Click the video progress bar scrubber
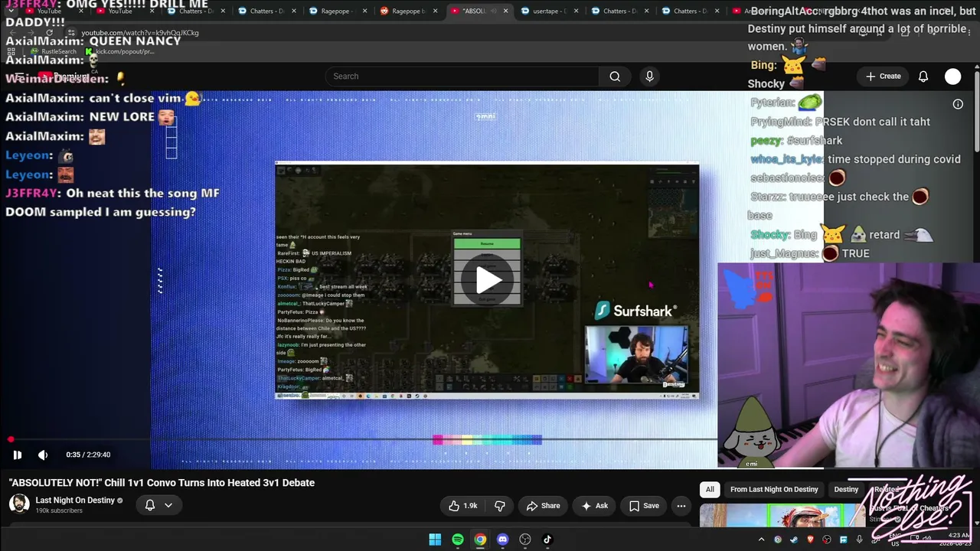This screenshot has height=551, width=980. click(x=11, y=439)
